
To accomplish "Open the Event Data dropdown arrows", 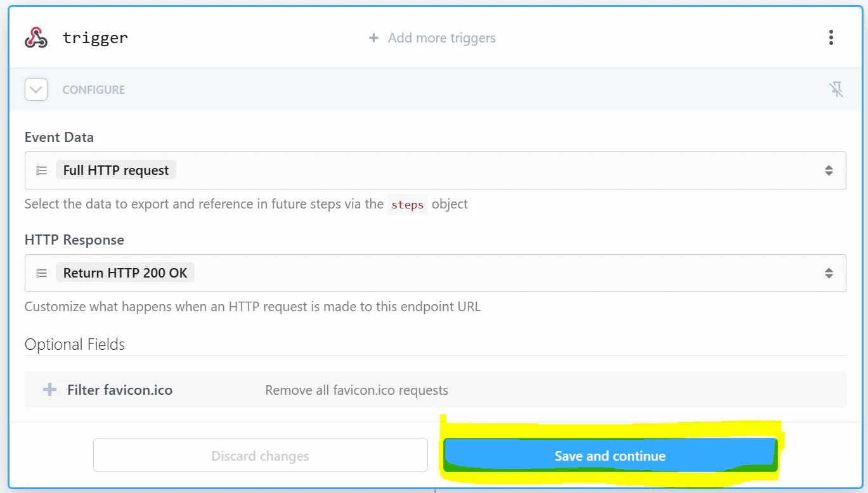I will 829,170.
